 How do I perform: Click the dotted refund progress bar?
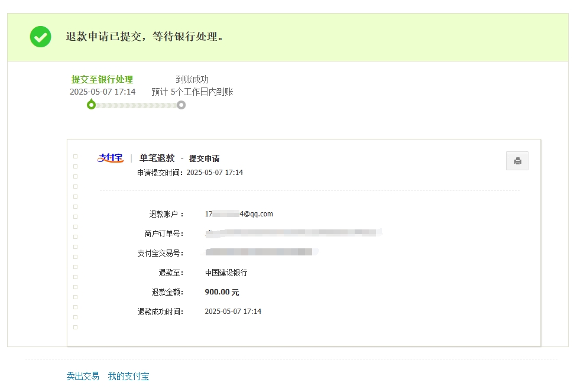coord(136,105)
